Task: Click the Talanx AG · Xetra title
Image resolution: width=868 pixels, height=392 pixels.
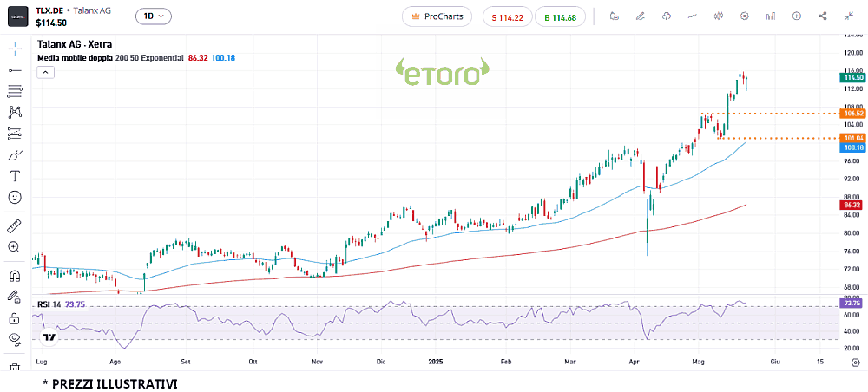Action: (x=75, y=45)
